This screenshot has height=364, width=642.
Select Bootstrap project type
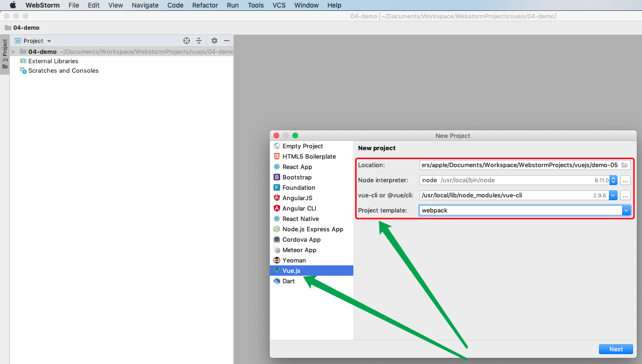[311, 177]
